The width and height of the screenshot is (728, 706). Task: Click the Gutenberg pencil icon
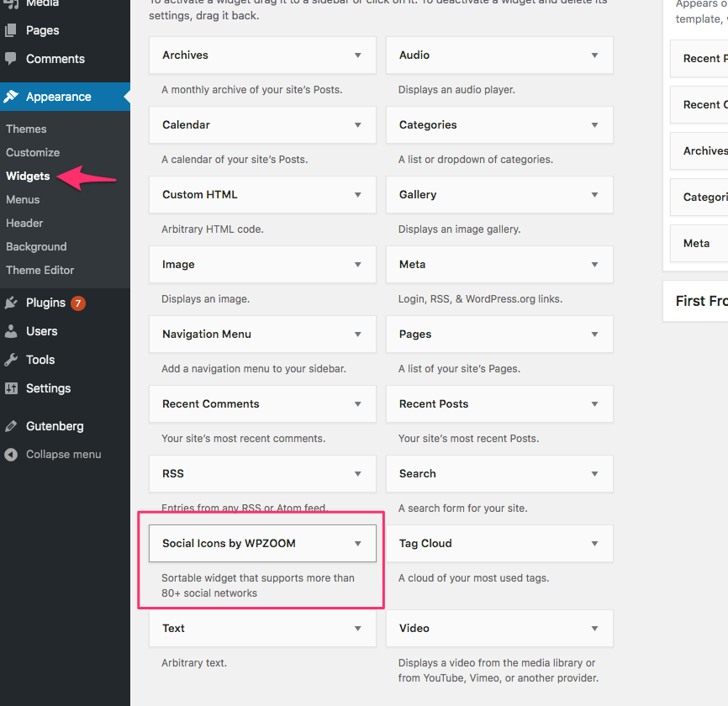11,426
